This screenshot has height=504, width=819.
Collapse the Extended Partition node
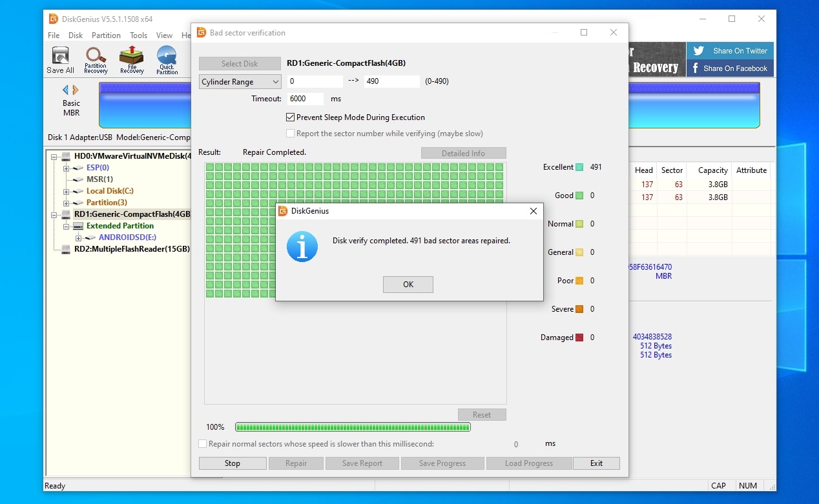pos(66,227)
